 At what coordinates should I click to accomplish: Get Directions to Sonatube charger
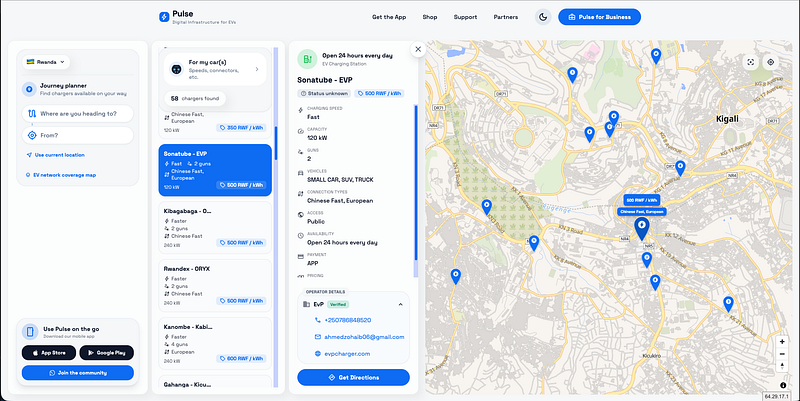353,378
